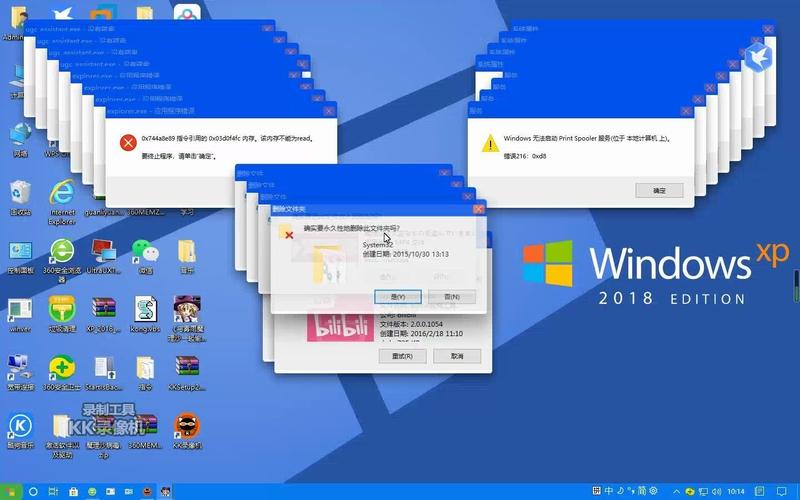Viewport: 800px width, 500px height.
Task: Open the 酷狗音乐 desktop shortcut
Action: [20, 432]
